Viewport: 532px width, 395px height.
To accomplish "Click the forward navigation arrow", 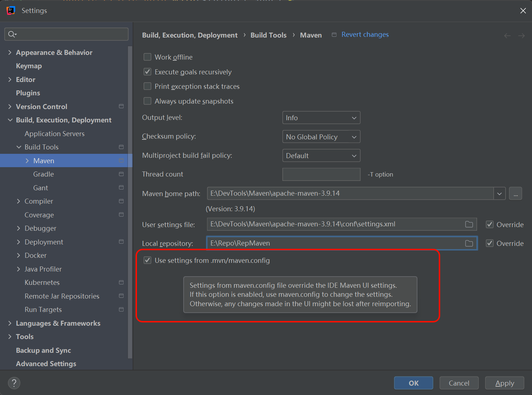I will pos(521,35).
